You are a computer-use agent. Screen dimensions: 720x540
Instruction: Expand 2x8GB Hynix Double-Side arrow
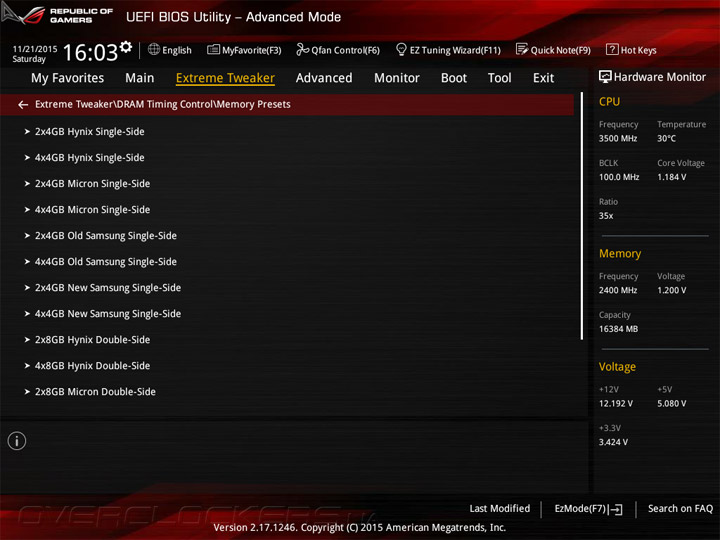coord(27,340)
